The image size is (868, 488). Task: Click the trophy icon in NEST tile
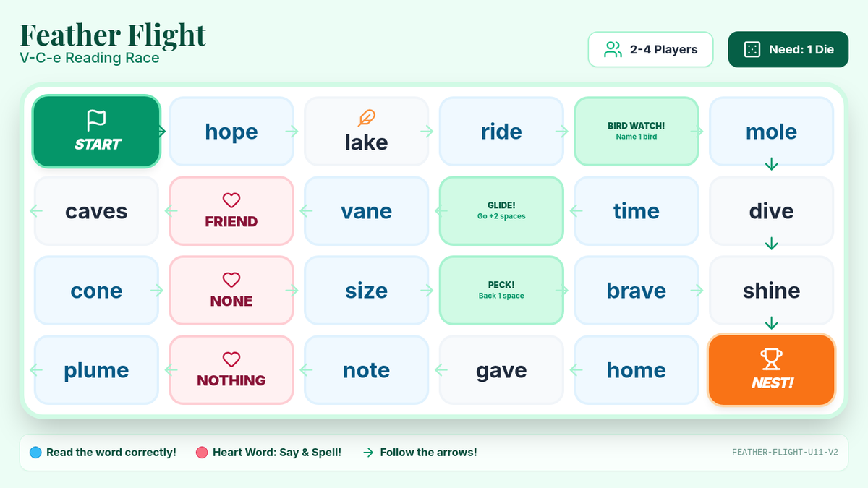tap(771, 358)
